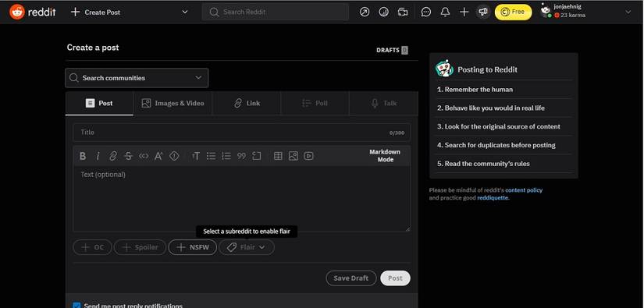Click into the Title field

point(241,132)
